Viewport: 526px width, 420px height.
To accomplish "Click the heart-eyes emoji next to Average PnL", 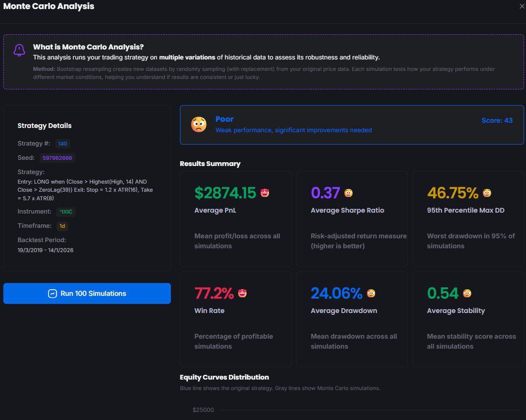I will 265,193.
